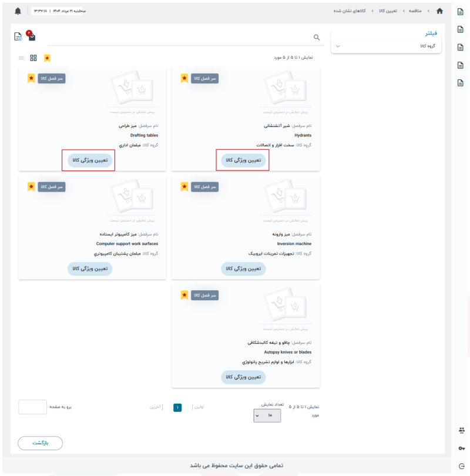
Task: Open the تعیین کالا breadcrumb
Action: [x=388, y=11]
